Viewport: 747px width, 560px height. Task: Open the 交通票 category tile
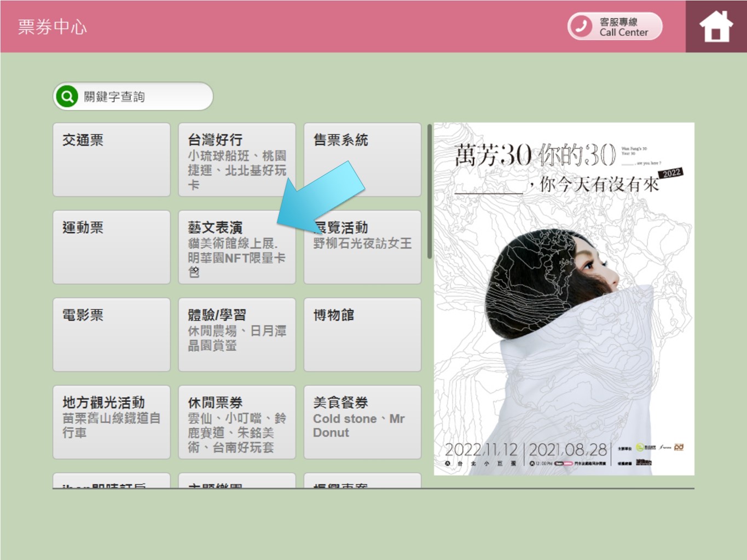click(x=112, y=160)
